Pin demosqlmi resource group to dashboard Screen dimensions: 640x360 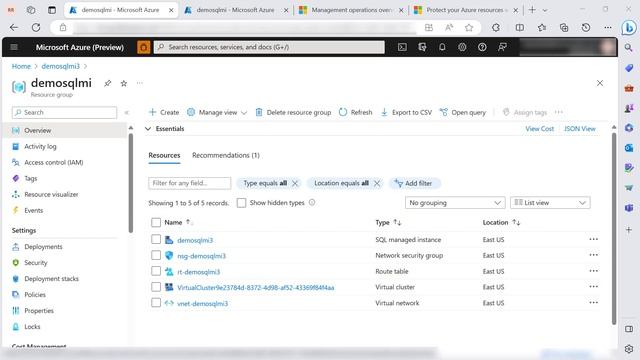[107, 83]
